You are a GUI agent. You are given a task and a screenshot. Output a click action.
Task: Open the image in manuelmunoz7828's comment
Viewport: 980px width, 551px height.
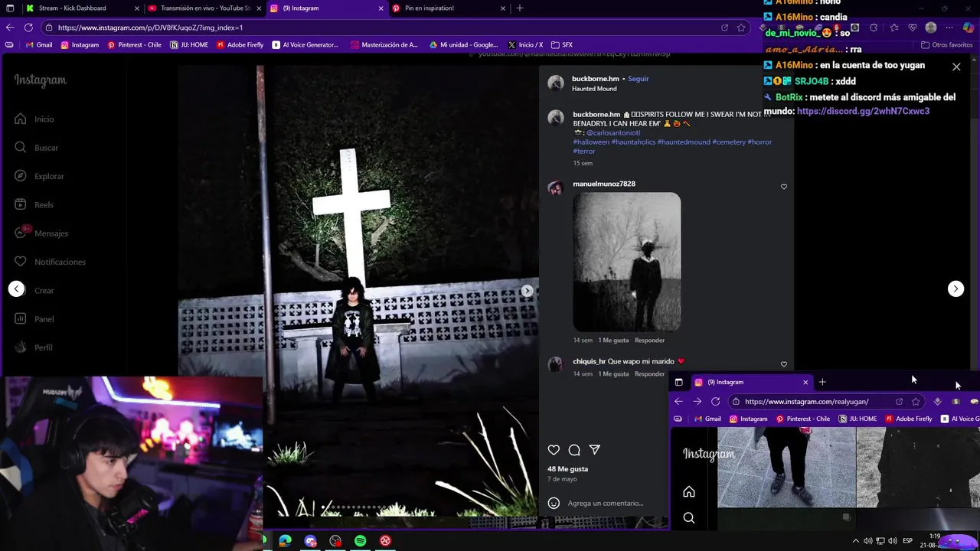626,262
